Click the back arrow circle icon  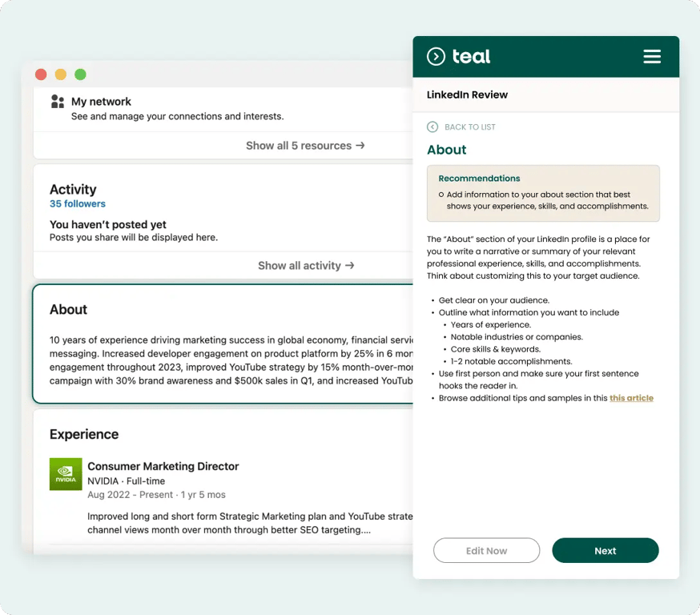[432, 127]
